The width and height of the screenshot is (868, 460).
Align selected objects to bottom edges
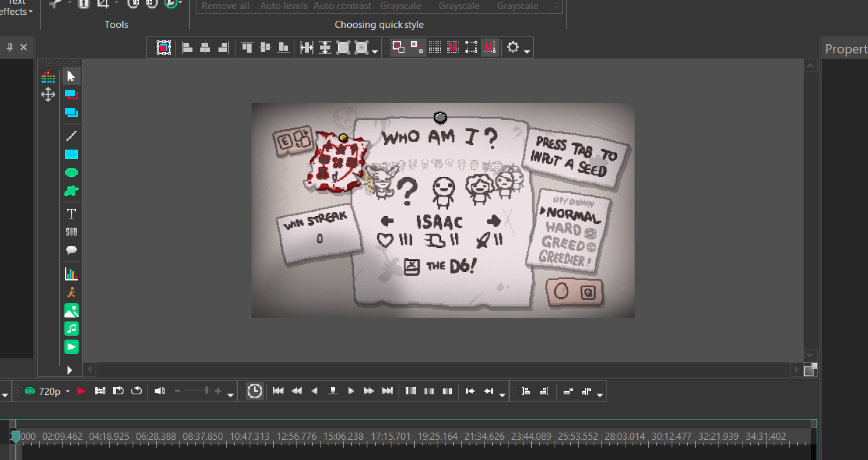click(283, 47)
